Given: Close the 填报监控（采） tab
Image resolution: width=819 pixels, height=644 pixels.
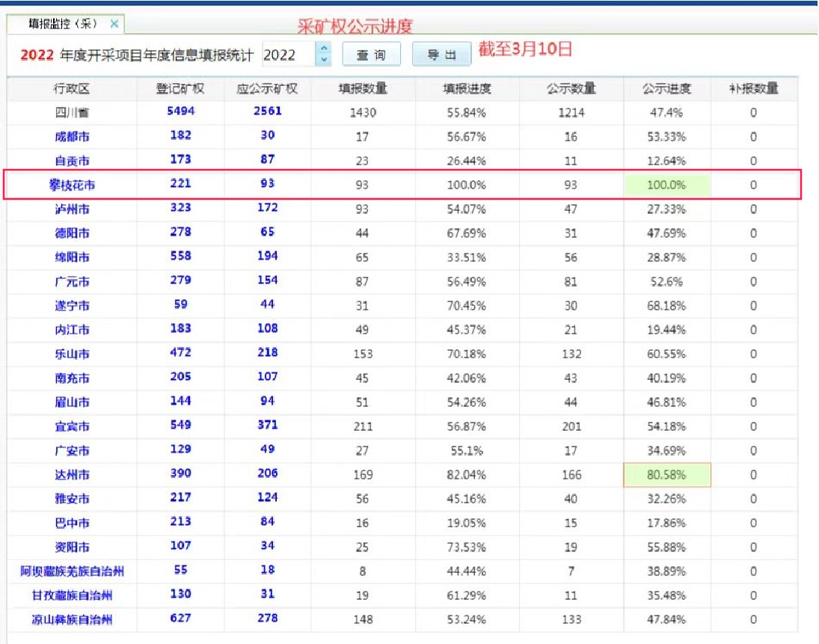Looking at the screenshot, I should (114, 24).
